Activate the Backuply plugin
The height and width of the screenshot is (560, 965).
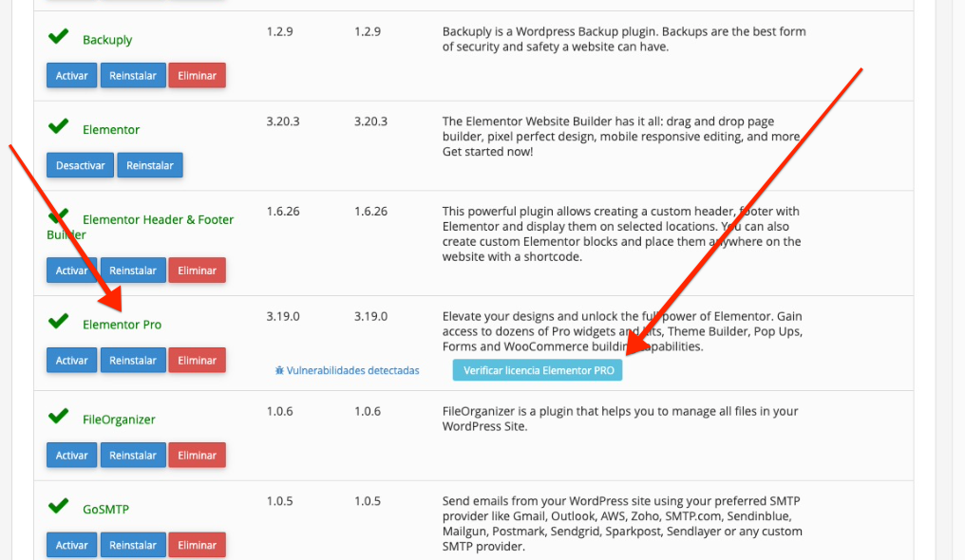(71, 76)
